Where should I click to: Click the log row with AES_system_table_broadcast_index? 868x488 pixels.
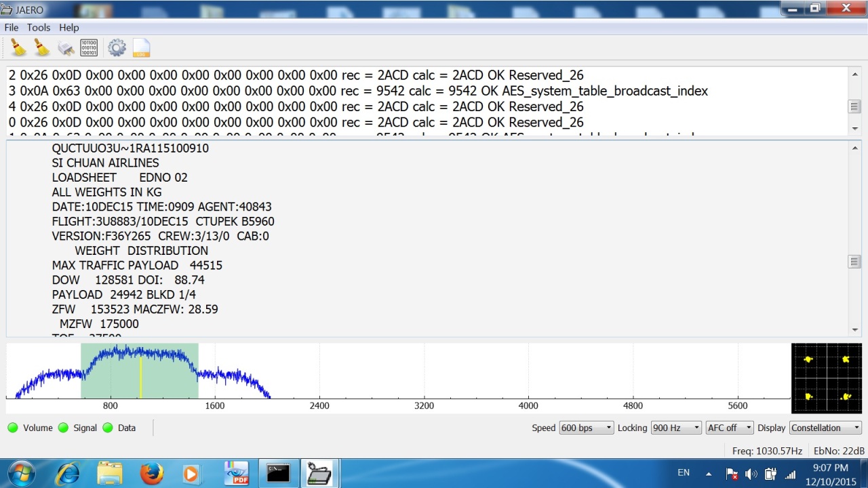[358, 91]
